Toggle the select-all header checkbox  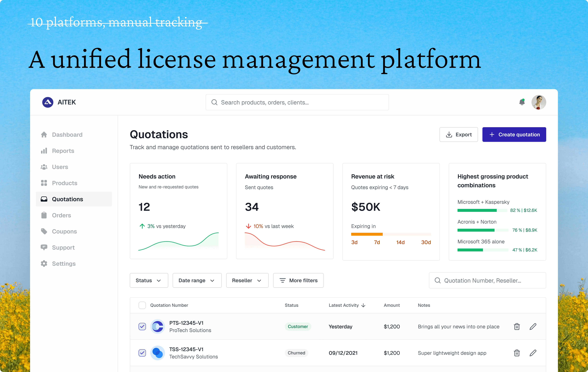[x=142, y=305]
